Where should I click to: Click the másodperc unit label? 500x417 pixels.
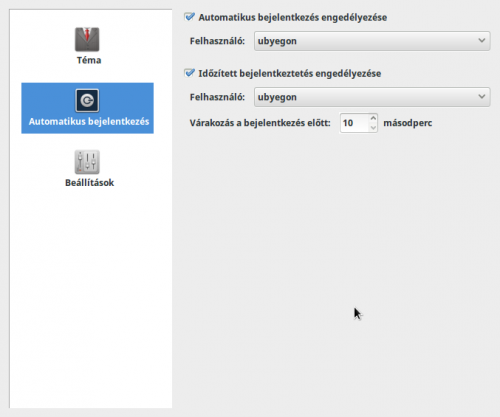[x=408, y=123]
